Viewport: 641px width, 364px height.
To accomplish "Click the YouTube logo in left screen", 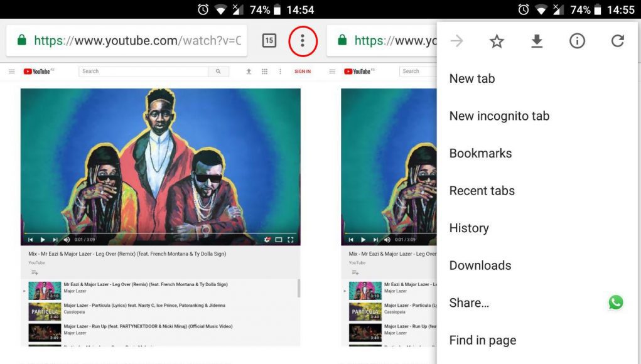I will tap(37, 72).
